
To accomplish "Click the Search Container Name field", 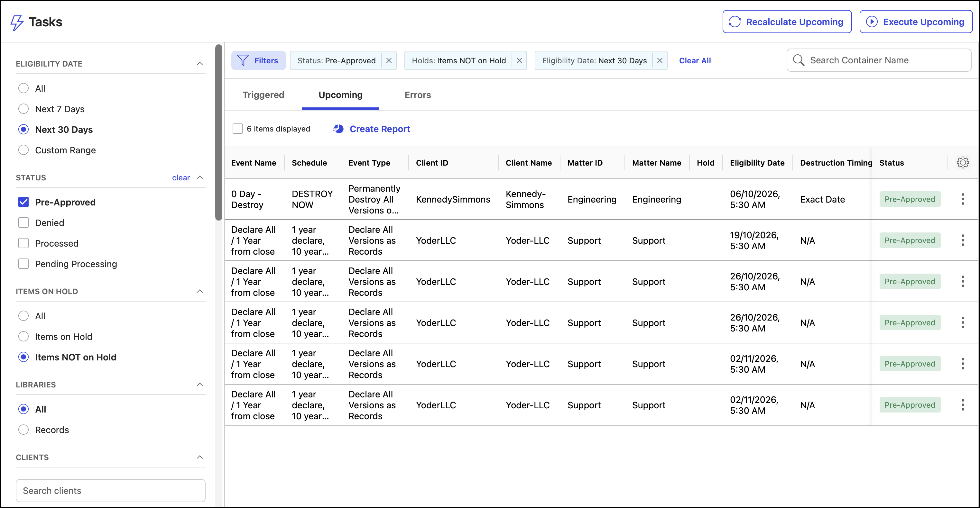I will (x=879, y=60).
